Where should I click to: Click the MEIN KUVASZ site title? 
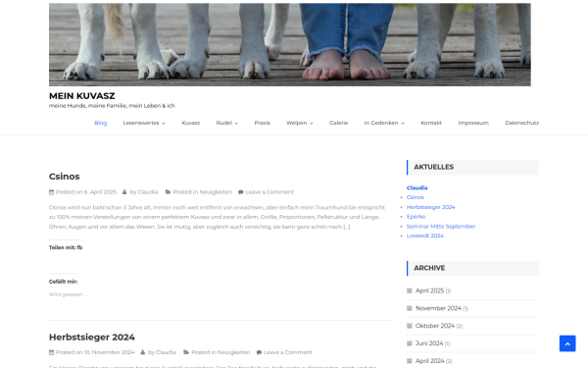point(81,96)
